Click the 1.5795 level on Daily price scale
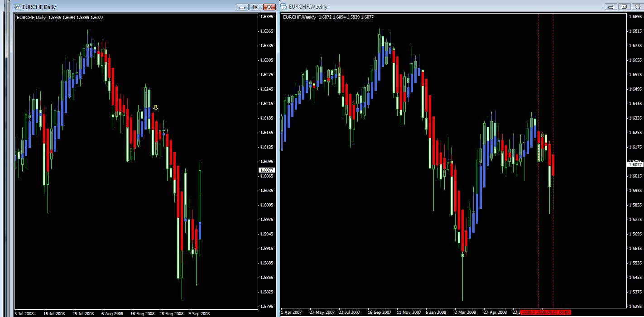 tap(267, 307)
